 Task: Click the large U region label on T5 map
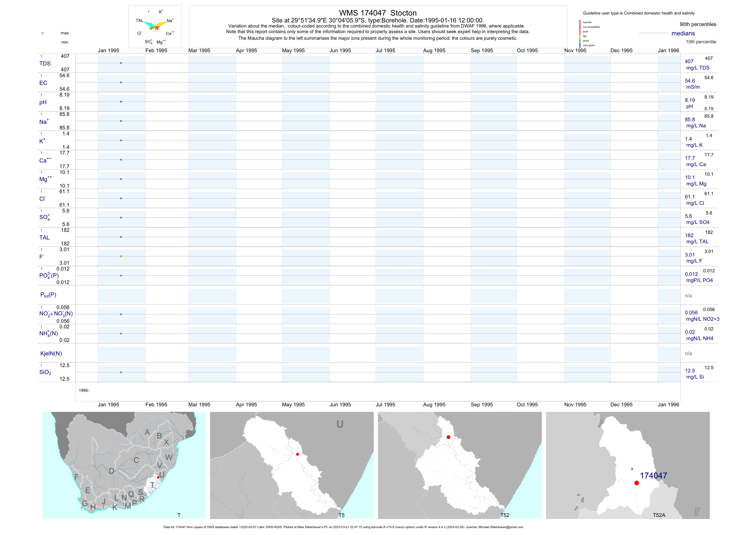pyautogui.click(x=340, y=424)
